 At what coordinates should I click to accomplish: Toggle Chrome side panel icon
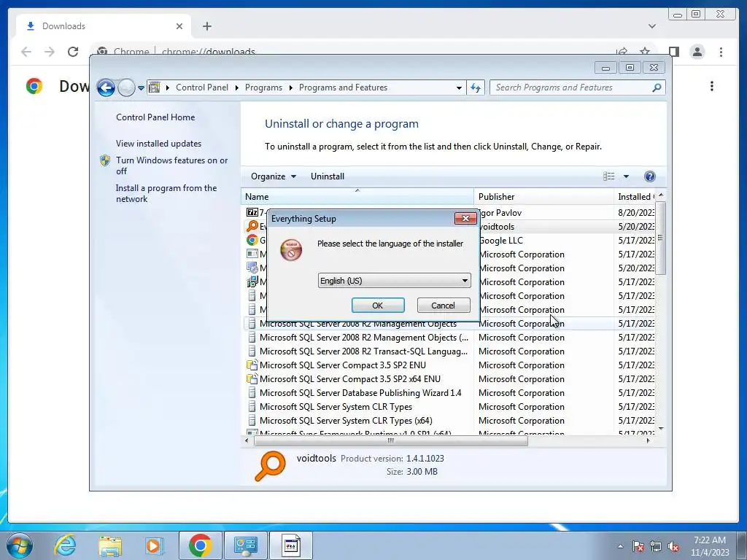673,52
